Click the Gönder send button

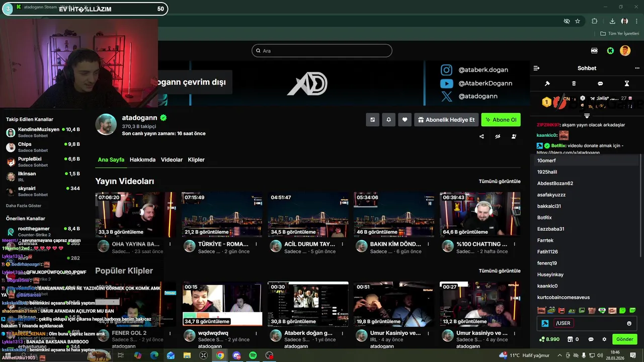(x=624, y=339)
